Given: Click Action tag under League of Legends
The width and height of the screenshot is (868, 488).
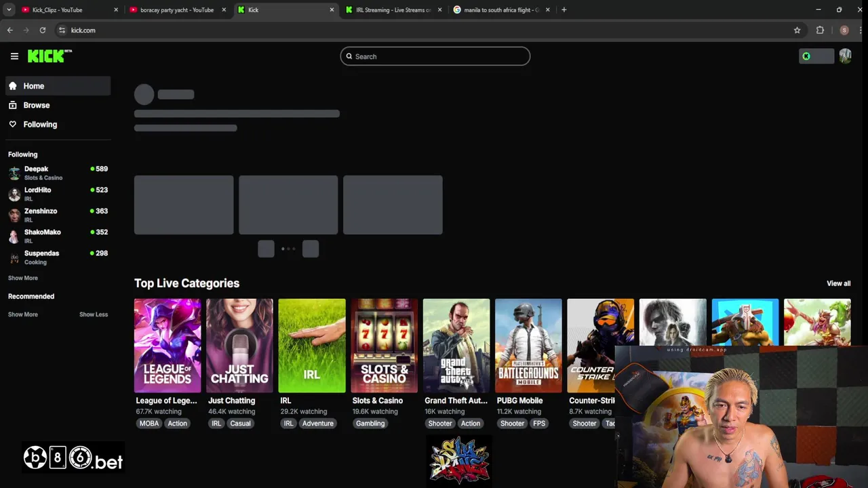Looking at the screenshot, I should click(x=177, y=424).
